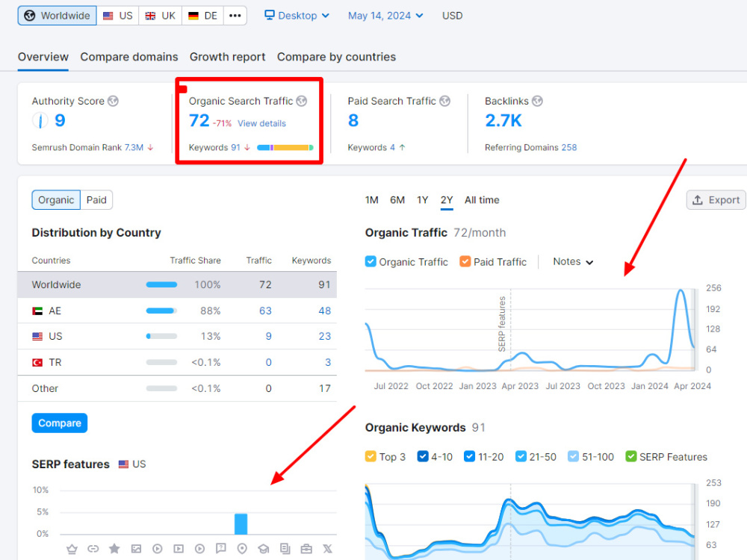Set chart range to 1Y
The height and width of the screenshot is (560, 747).
(x=423, y=200)
